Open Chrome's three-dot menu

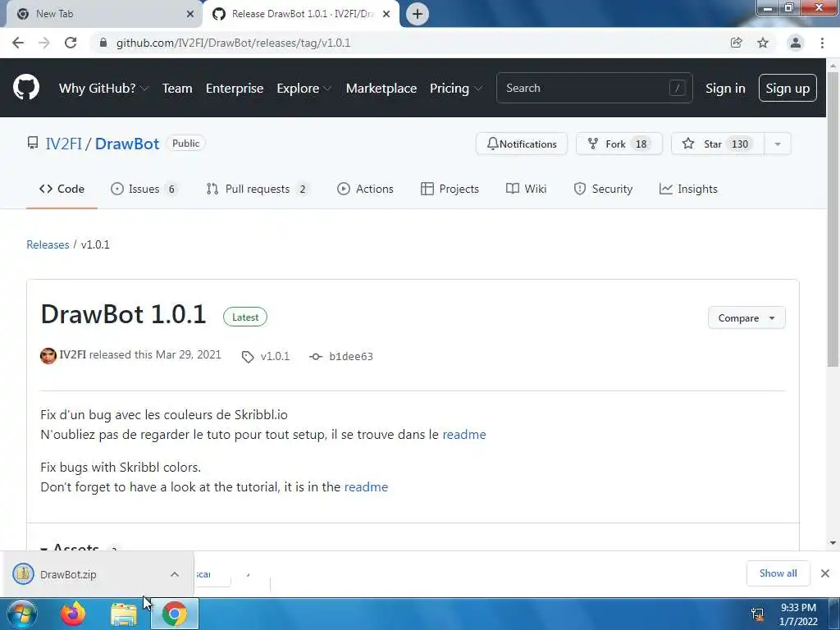[822, 43]
